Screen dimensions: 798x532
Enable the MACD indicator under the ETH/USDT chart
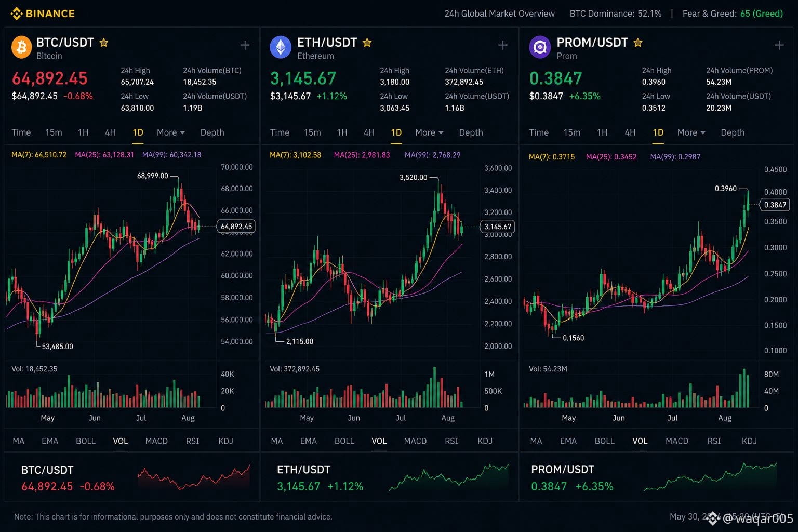click(415, 441)
